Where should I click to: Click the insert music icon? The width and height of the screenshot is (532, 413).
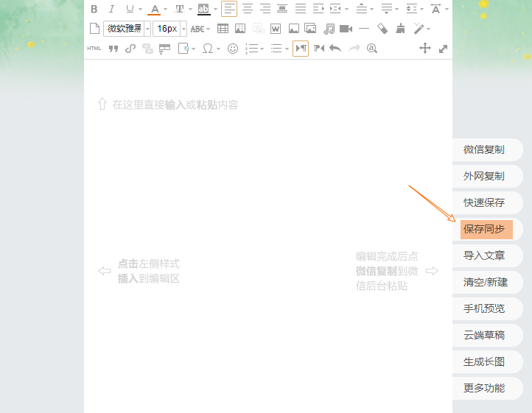click(x=329, y=29)
